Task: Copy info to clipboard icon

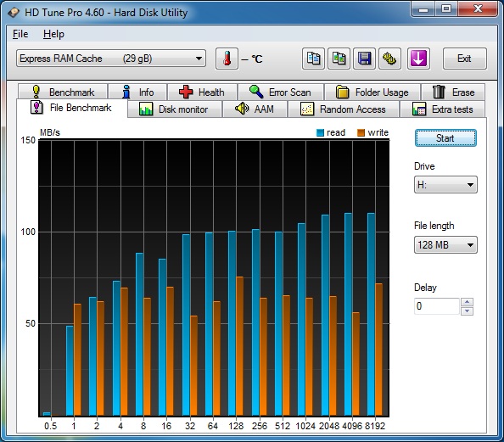Action: [313, 59]
